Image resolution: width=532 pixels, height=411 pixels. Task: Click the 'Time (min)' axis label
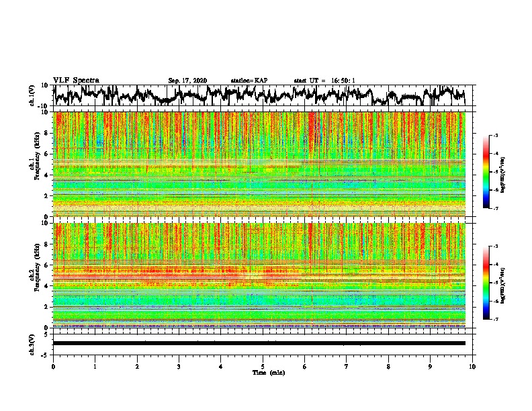(x=269, y=373)
